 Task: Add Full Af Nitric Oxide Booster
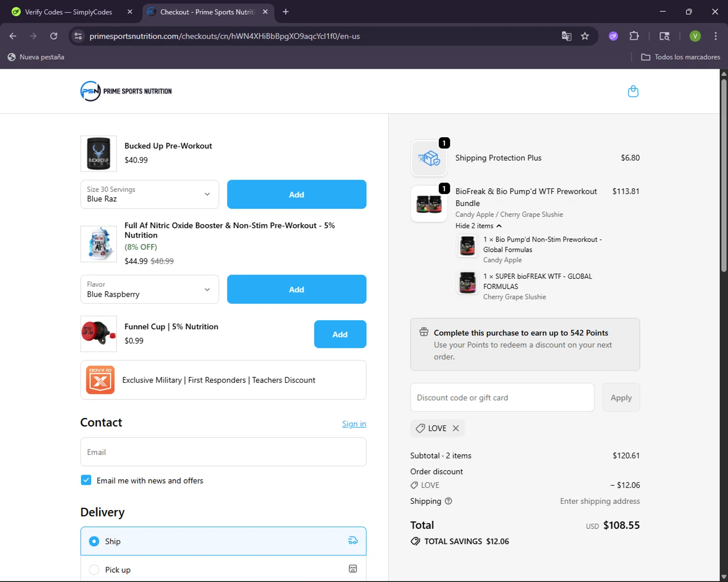tap(297, 290)
